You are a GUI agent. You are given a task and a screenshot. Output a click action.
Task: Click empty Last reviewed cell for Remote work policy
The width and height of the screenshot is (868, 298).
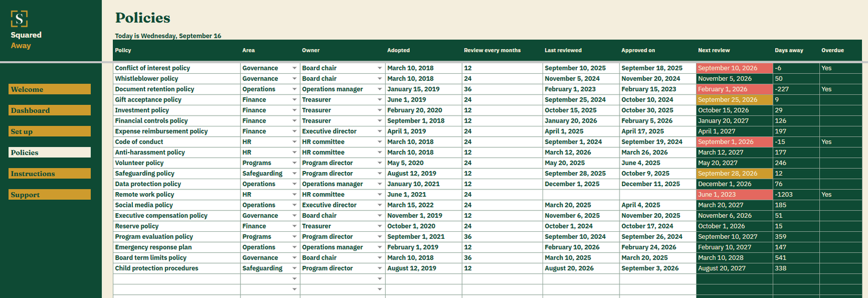coord(581,195)
